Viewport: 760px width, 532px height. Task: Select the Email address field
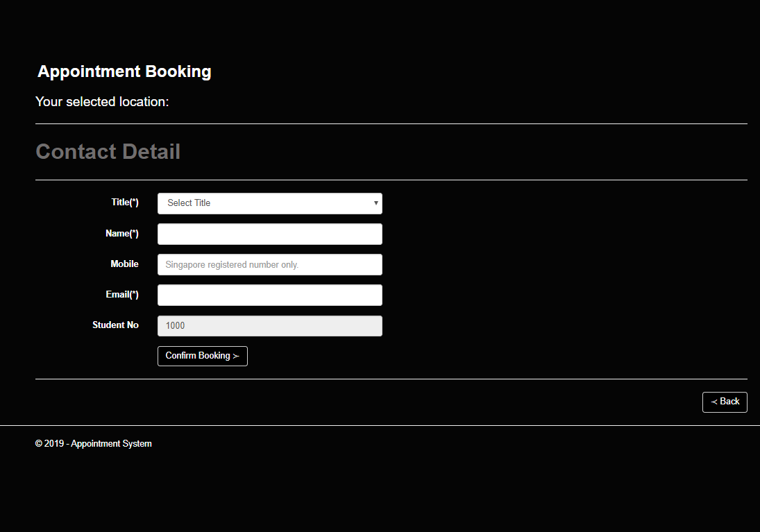pos(269,295)
